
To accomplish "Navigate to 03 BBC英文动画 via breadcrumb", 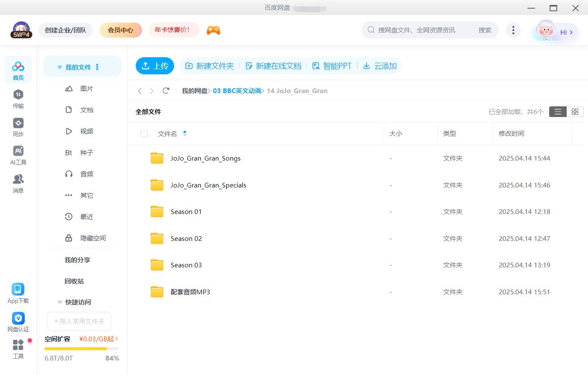I will pos(237,91).
